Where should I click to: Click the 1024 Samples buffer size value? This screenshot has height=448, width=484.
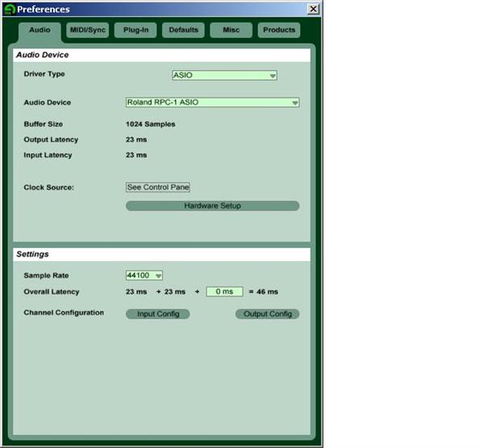coord(150,124)
